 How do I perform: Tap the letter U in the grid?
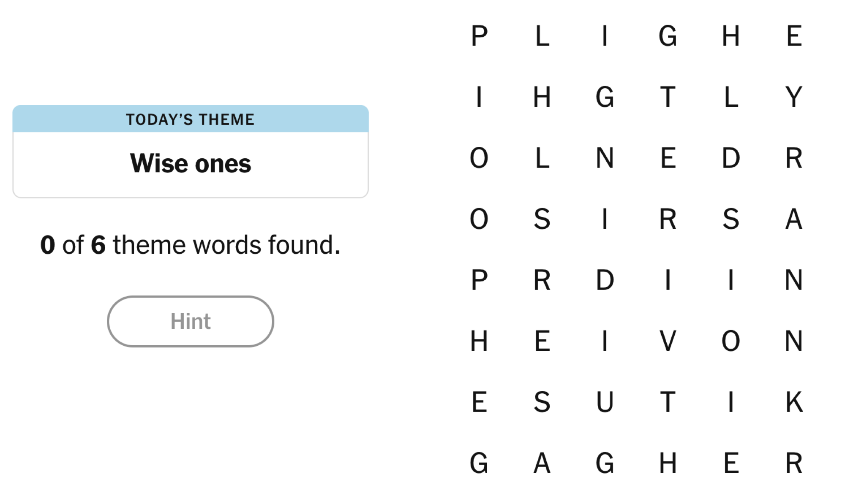[x=605, y=402]
